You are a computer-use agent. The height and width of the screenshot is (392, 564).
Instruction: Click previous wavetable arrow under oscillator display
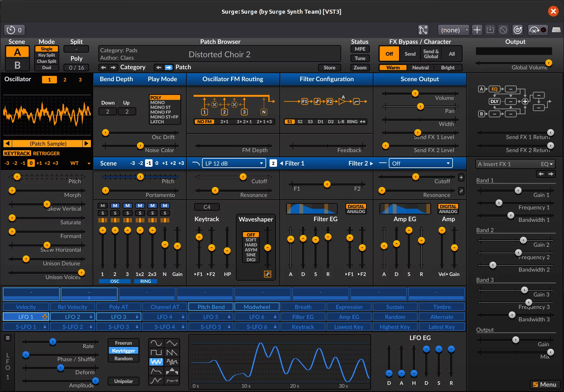pyautogui.click(x=7, y=143)
